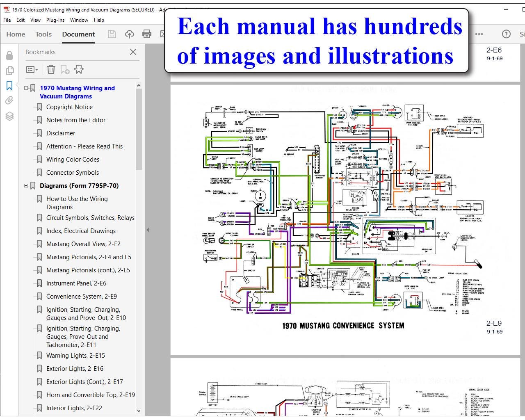Open How to Use the Wiring Diagrams
This screenshot has height=420, width=525.
coord(77,203)
